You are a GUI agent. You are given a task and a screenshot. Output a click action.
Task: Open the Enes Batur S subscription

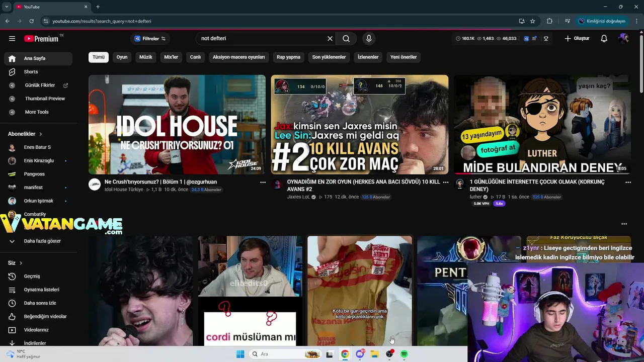pyautogui.click(x=38, y=147)
